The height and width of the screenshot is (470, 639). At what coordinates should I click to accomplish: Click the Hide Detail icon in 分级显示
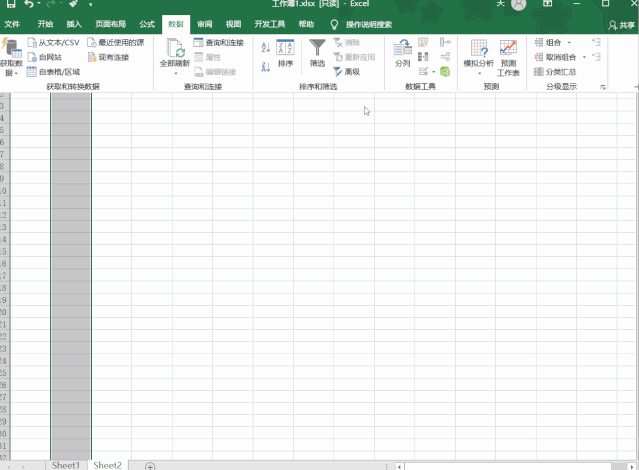pos(596,57)
